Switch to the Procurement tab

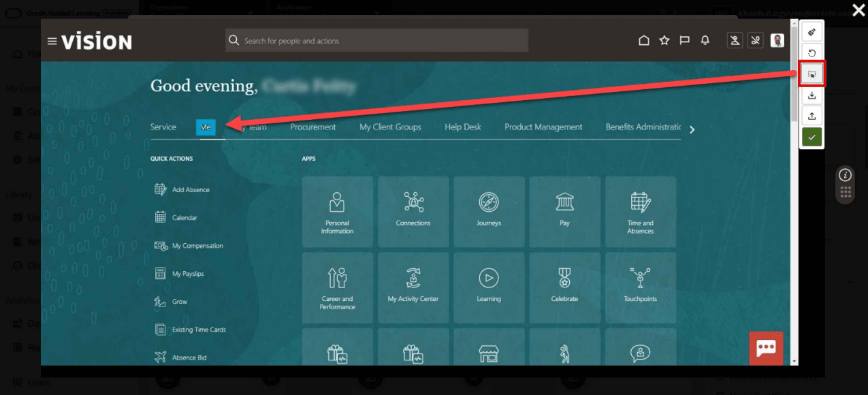(313, 127)
